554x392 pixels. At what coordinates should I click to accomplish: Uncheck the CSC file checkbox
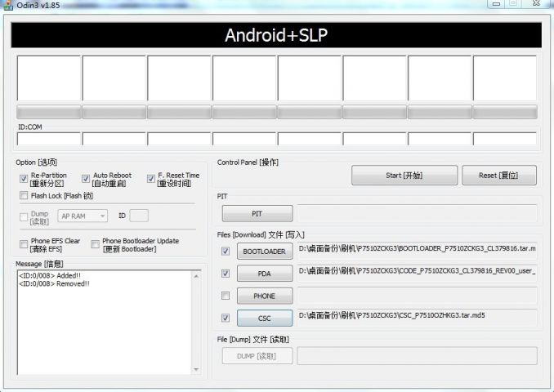click(226, 318)
